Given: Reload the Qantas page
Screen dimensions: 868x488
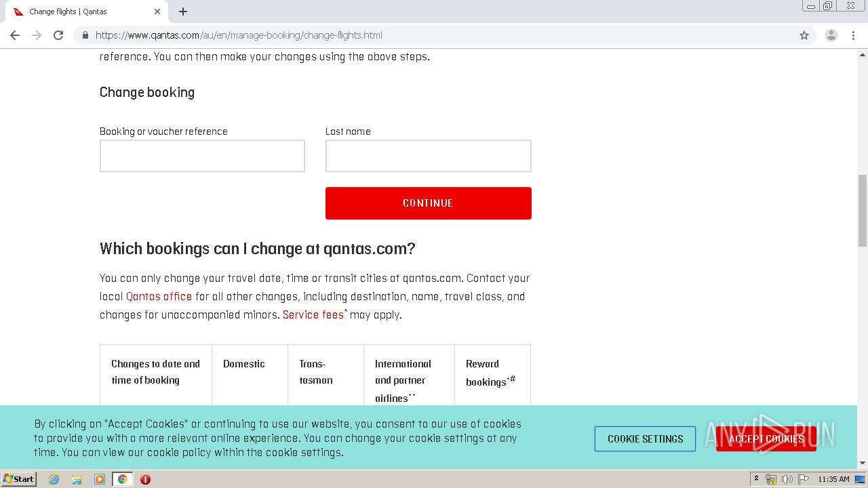Looking at the screenshot, I should point(58,35).
